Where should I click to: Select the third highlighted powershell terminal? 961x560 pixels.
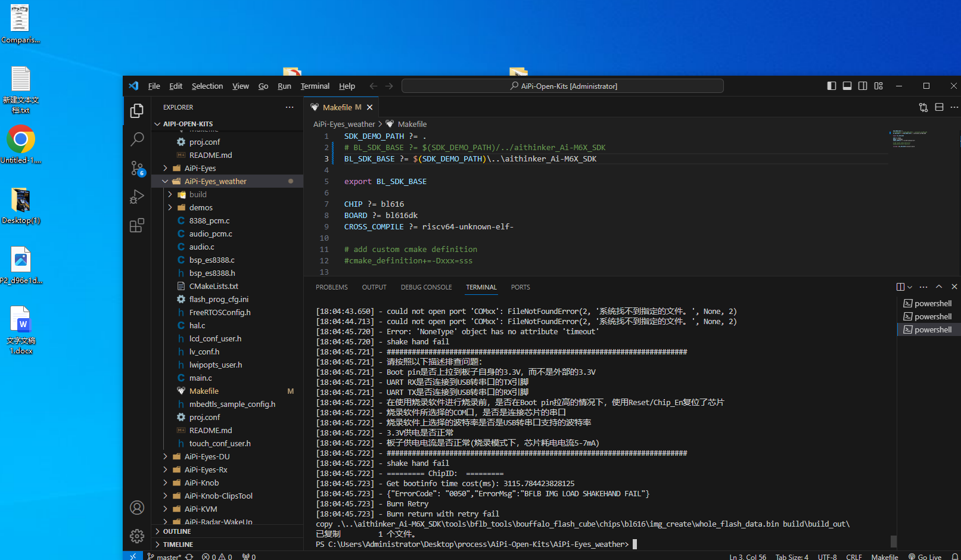click(x=928, y=329)
